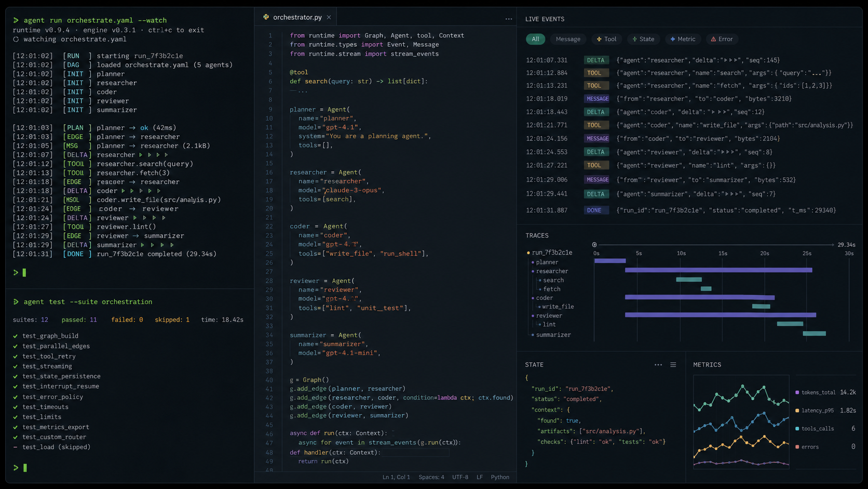
Task: Click the DONE tag in terminal log
Action: point(77,254)
